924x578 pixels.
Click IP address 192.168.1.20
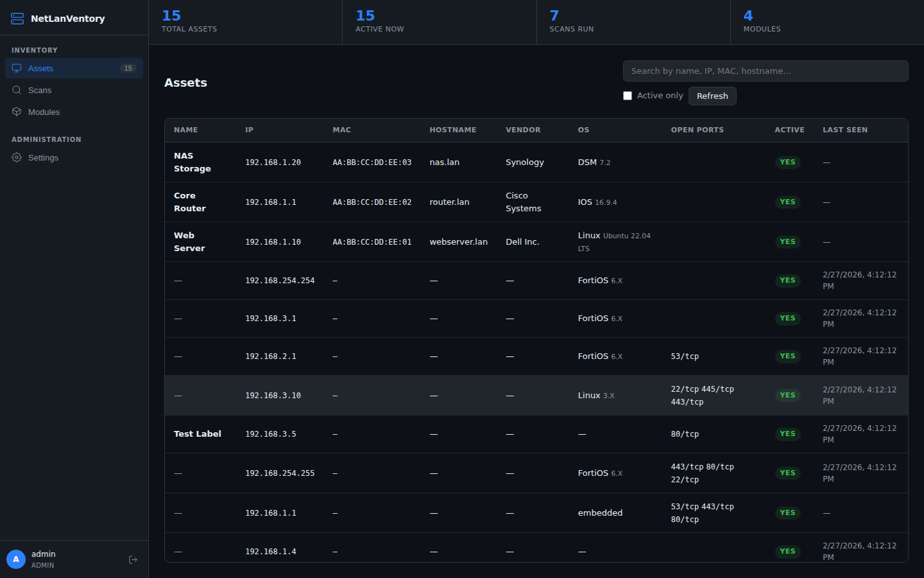pos(273,162)
